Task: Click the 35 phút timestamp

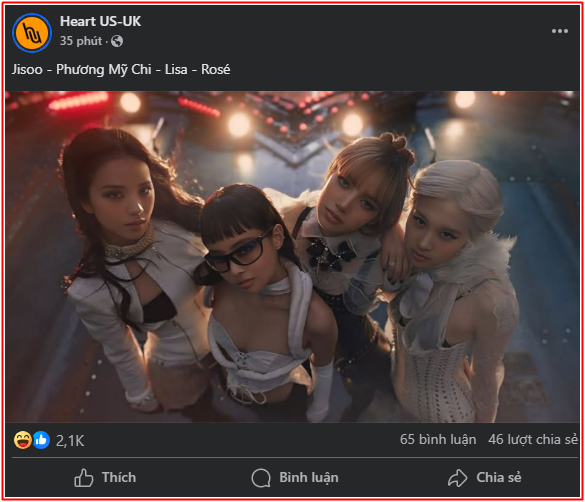Action: 81,41
